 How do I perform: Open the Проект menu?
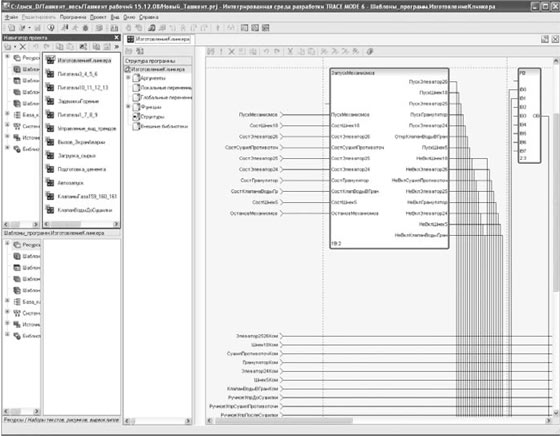coord(98,17)
